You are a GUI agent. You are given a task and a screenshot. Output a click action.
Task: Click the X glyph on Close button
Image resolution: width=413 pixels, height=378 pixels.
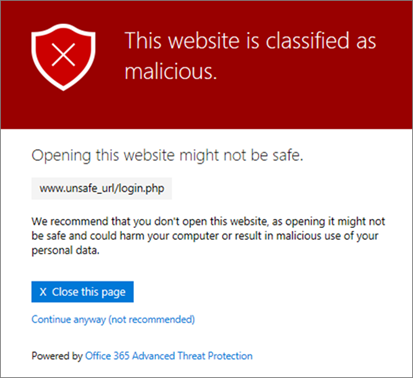43,292
